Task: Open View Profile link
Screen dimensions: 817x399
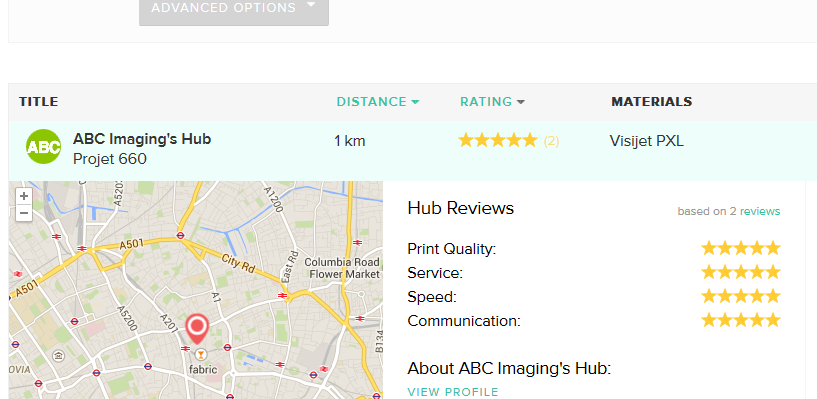Action: coord(453,392)
